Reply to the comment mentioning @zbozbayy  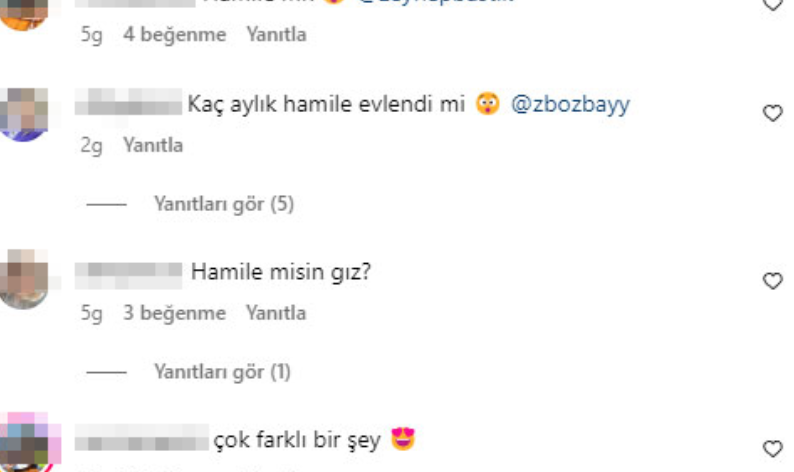click(x=153, y=145)
